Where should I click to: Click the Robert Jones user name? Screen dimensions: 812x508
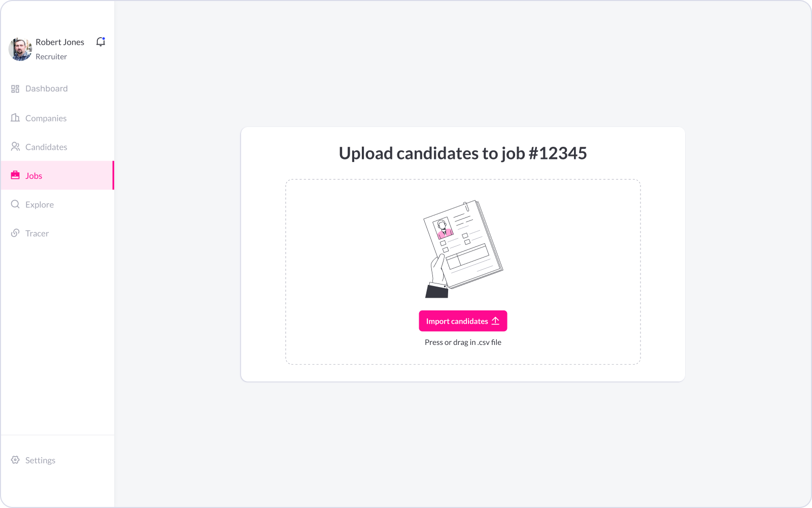(60, 42)
